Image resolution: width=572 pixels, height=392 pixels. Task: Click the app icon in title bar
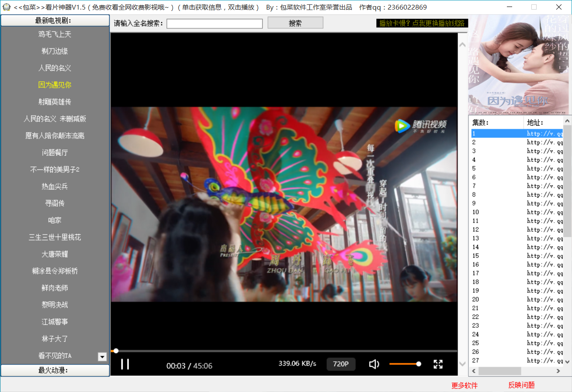point(6,7)
